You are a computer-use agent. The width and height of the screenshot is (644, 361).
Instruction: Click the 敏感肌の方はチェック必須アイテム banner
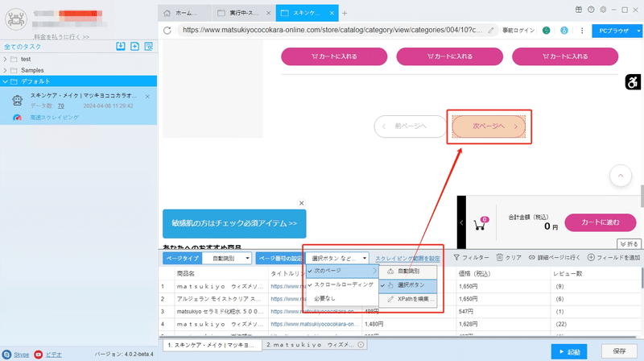[x=234, y=224]
